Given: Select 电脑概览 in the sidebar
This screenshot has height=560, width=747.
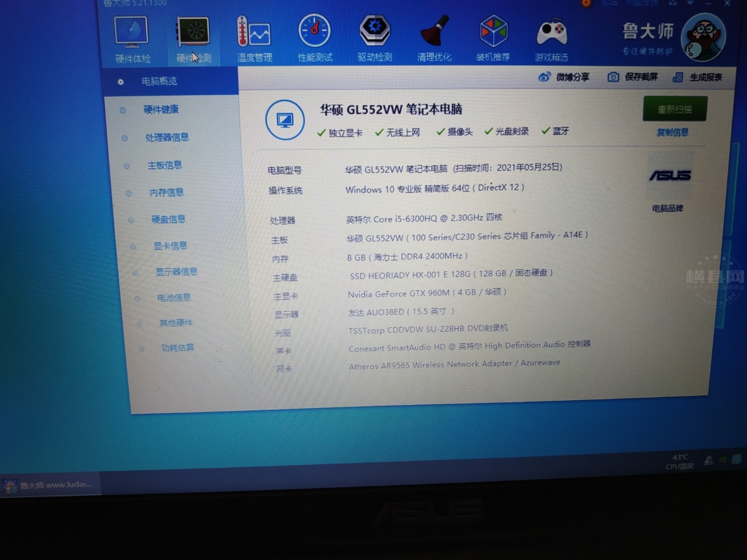Looking at the screenshot, I should [x=171, y=81].
